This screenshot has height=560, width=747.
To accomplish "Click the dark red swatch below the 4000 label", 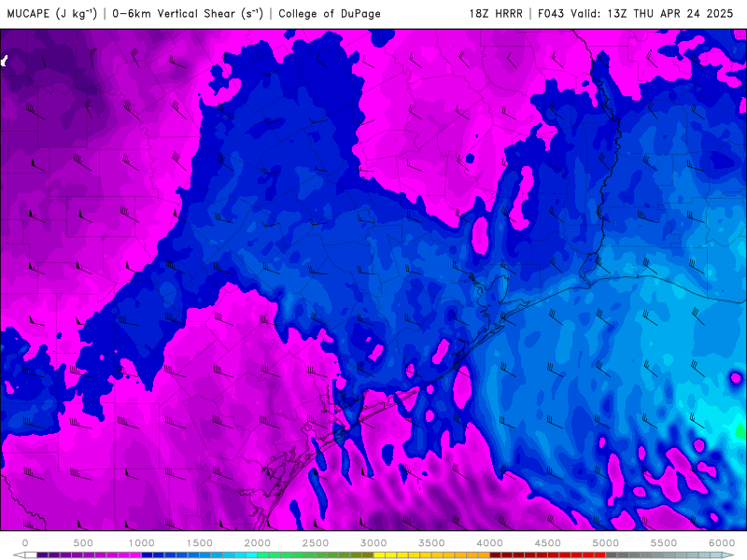I will (496, 555).
